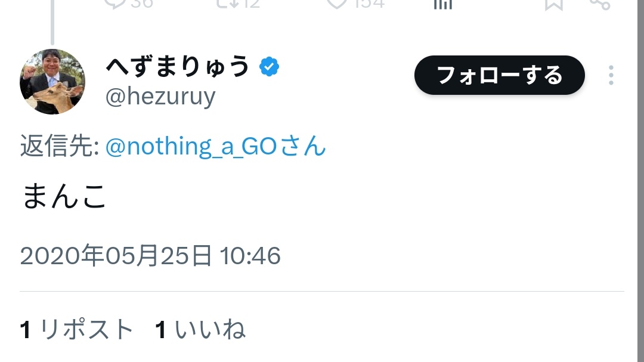View the 1 いいね list

pos(200,330)
